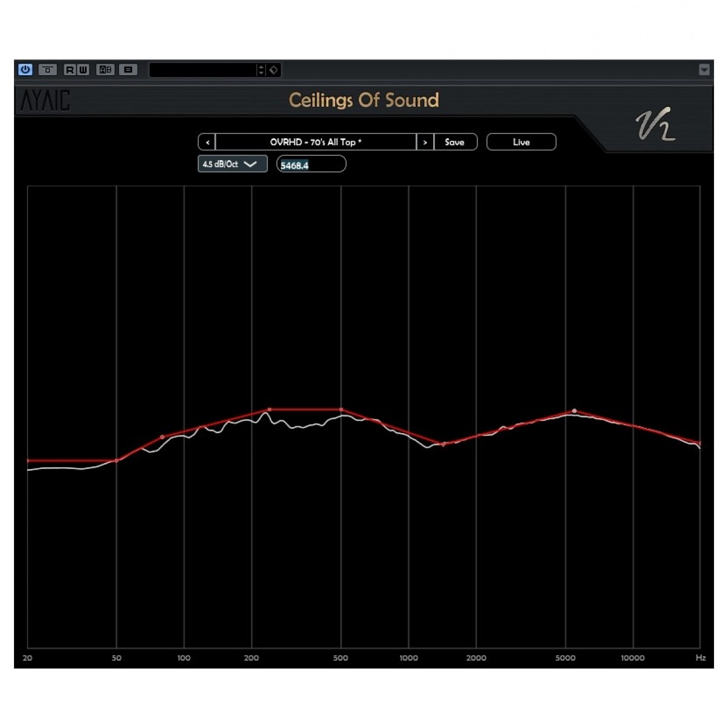Image resolution: width=728 pixels, height=728 pixels.
Task: Click the copy settings icon after A/B
Action: click(x=128, y=70)
